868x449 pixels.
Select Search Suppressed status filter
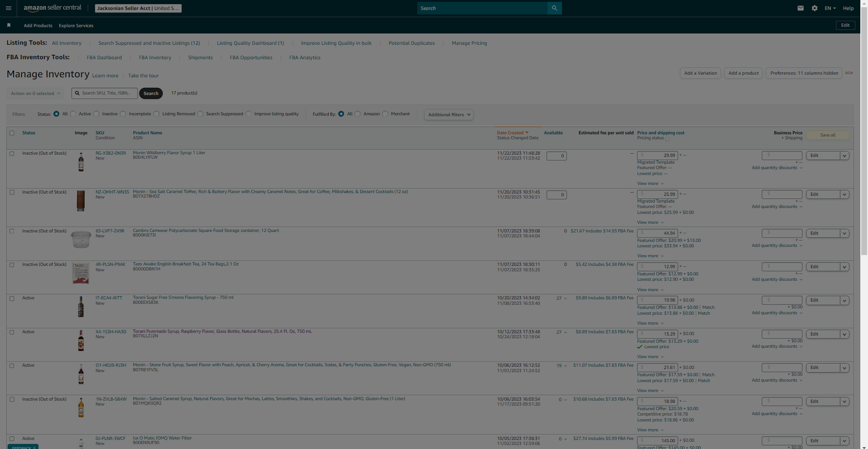pos(200,114)
